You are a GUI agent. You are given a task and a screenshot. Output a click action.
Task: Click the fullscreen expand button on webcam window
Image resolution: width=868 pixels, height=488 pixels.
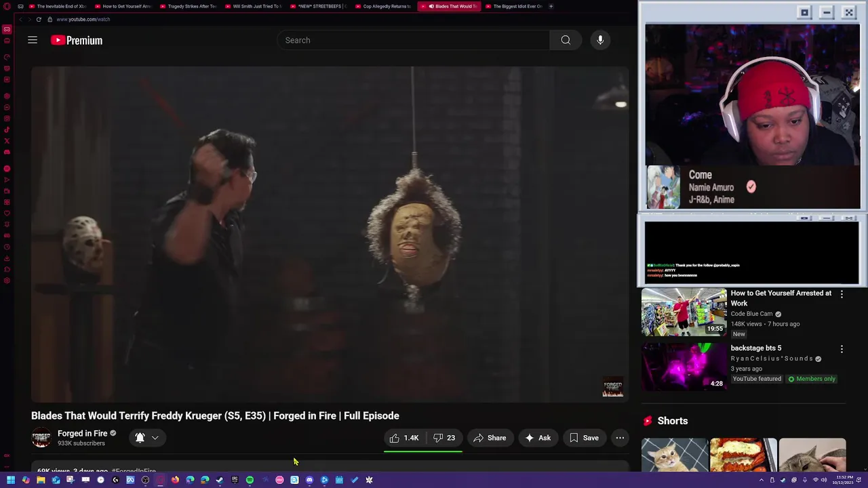(849, 12)
